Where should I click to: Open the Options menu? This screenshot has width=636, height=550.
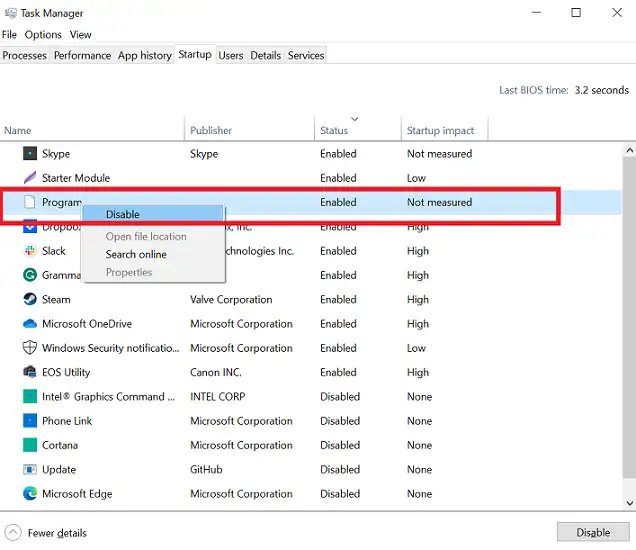coord(43,34)
